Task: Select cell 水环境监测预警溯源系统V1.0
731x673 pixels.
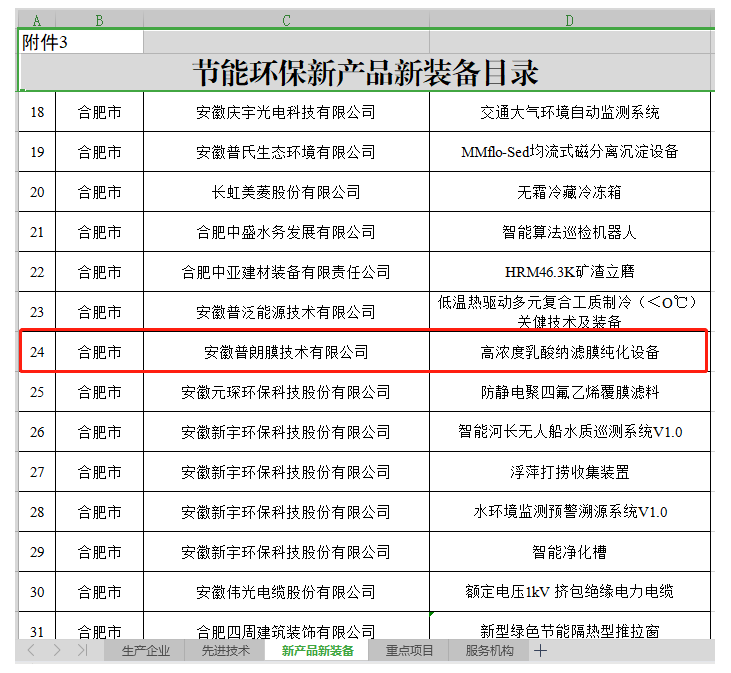Action: (570, 512)
